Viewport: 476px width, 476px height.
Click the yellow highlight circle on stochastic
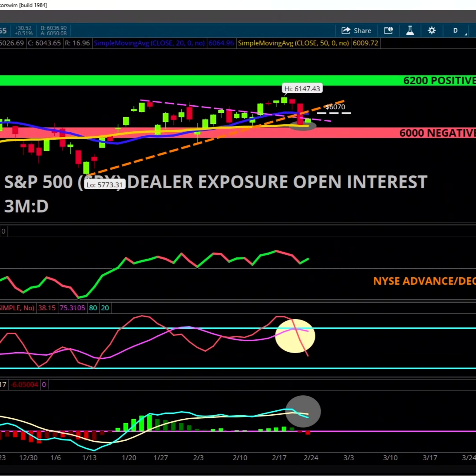[x=295, y=336]
